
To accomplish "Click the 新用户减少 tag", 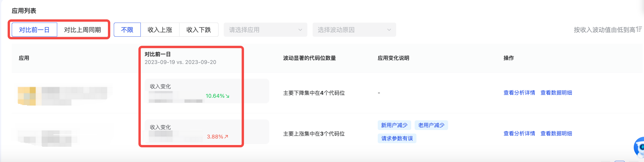I will (394, 125).
